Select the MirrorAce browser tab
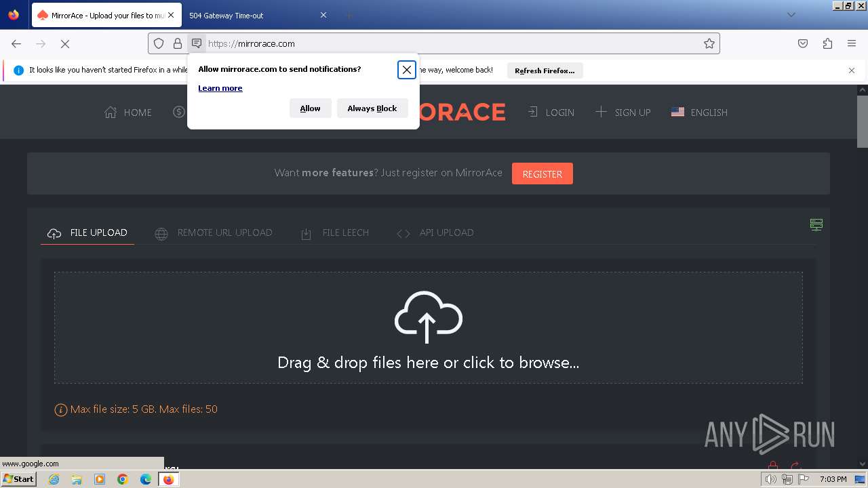 pyautogui.click(x=106, y=15)
